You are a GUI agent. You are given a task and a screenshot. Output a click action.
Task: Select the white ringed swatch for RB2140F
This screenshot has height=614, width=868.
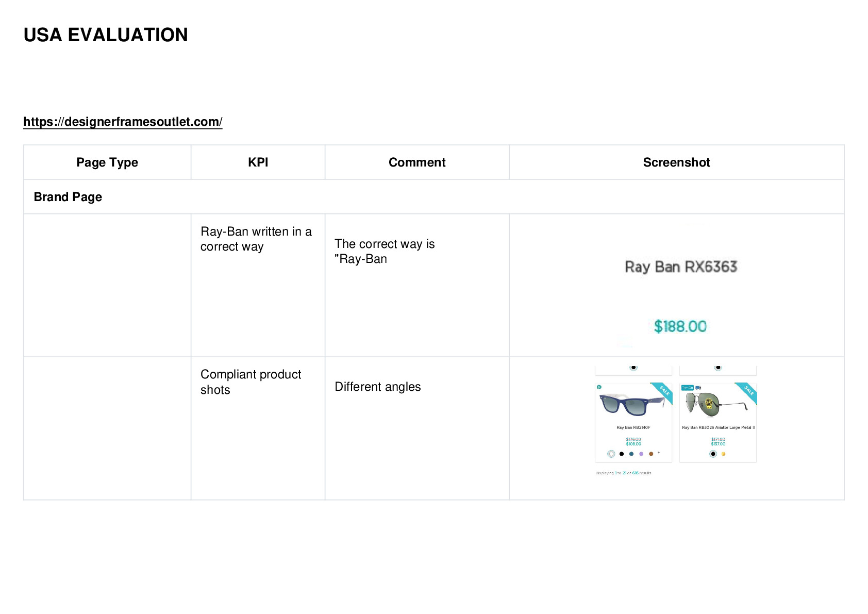tap(611, 454)
